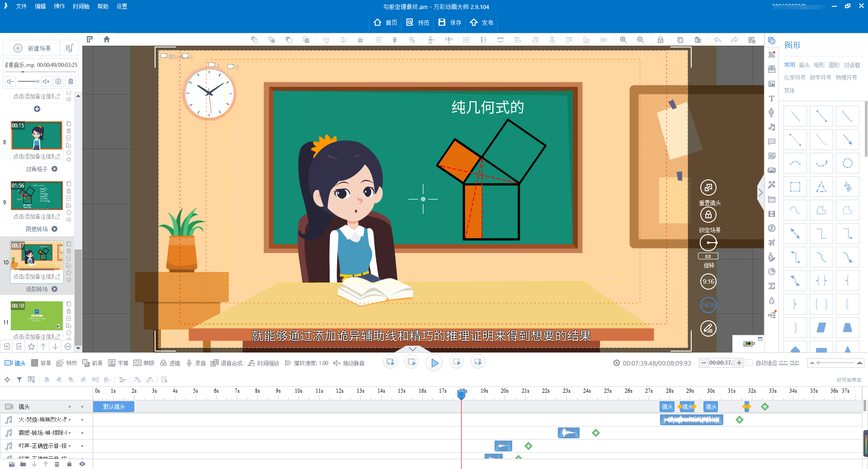Click the undo arrow in canvas toolbar

[717, 40]
